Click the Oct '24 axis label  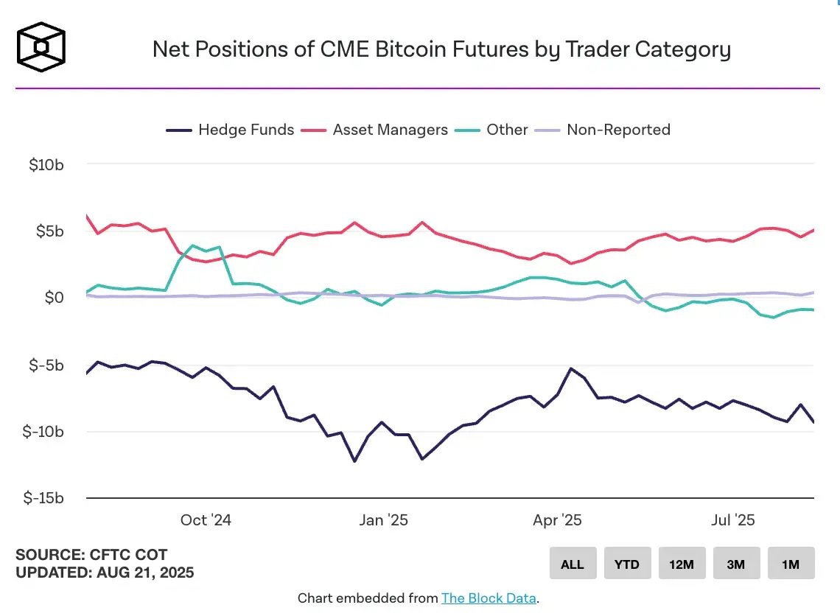(206, 520)
